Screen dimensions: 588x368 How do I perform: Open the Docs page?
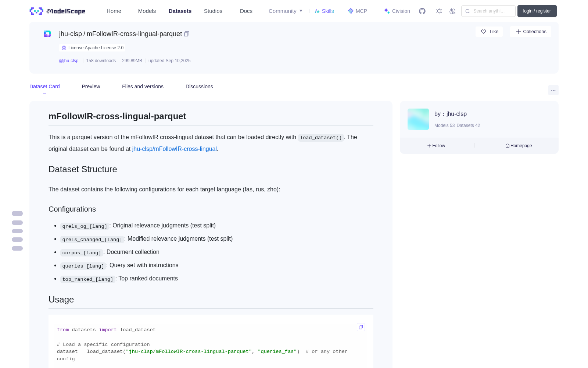tap(246, 11)
